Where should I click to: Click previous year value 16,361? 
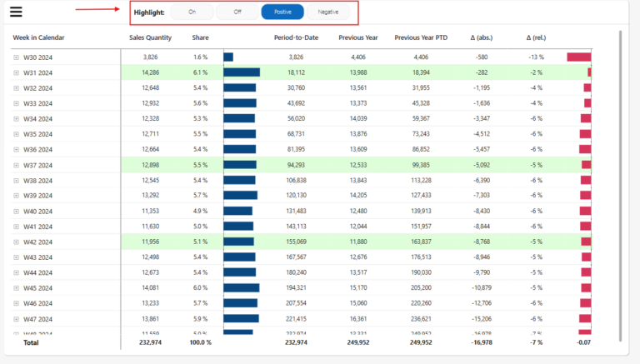(x=358, y=319)
